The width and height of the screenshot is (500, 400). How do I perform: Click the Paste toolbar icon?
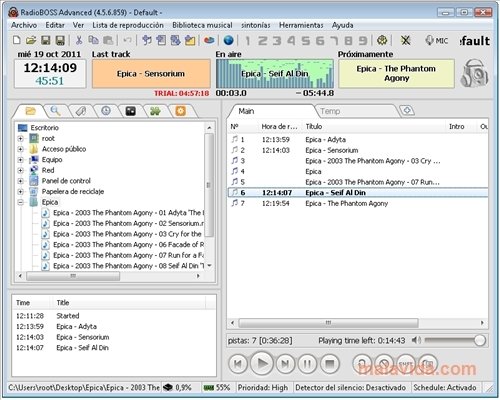(108, 40)
